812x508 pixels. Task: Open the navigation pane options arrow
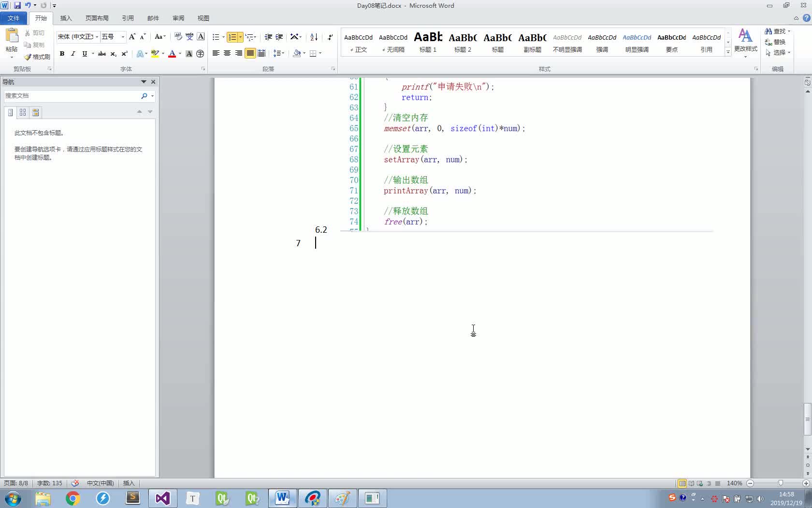tap(144, 82)
